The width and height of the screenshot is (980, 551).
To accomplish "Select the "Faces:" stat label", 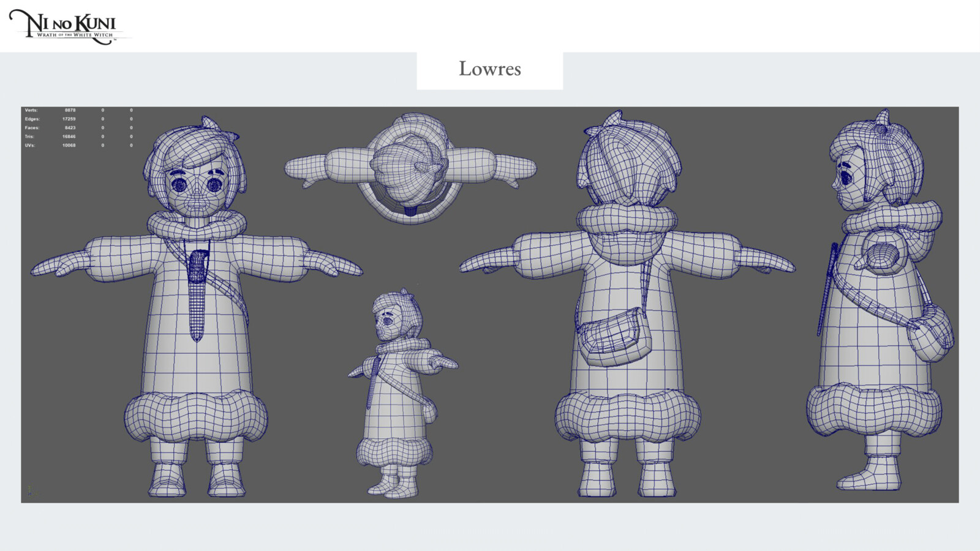I will [x=32, y=128].
